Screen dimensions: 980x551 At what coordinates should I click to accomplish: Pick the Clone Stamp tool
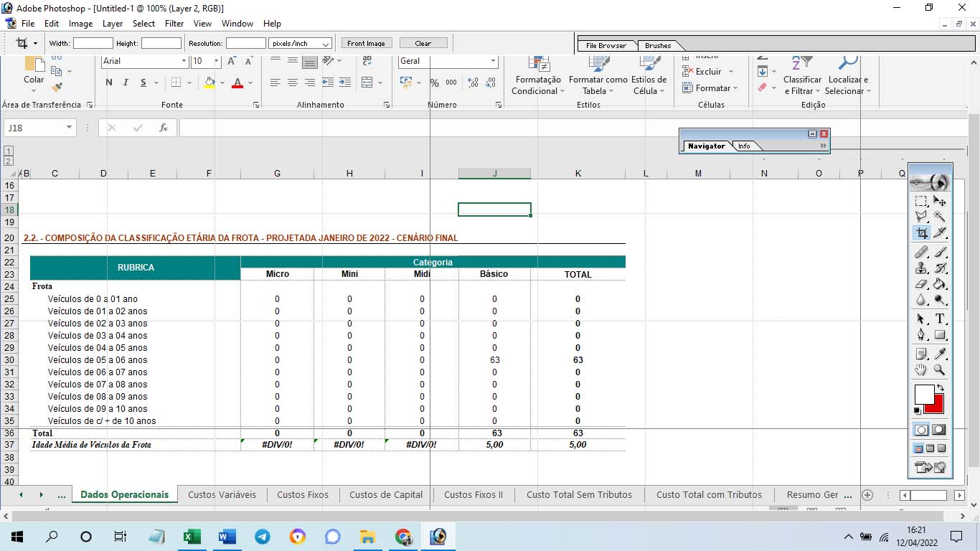click(921, 268)
